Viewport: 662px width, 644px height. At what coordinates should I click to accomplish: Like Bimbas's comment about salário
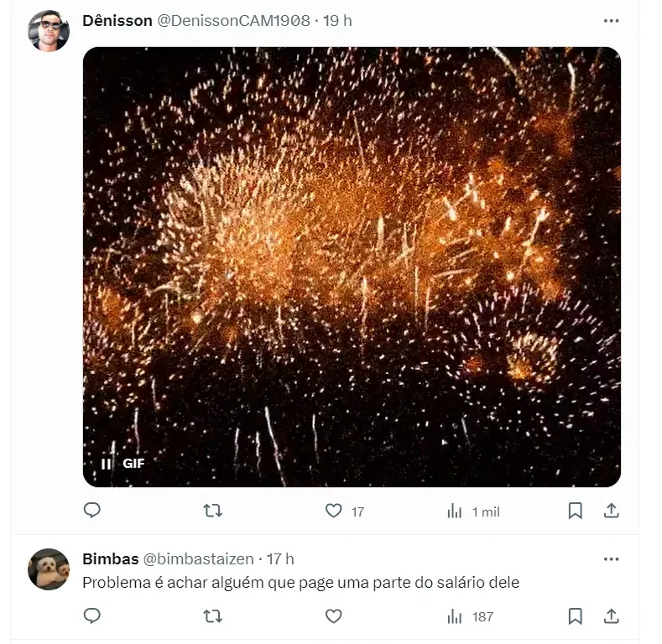pos(334,616)
